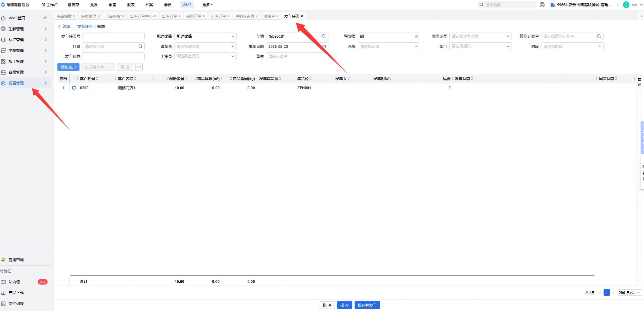Image resolution: width=644 pixels, height=311 pixels.
Task: Click the 生鲜管理 sidebar icon
Action: tap(3, 29)
